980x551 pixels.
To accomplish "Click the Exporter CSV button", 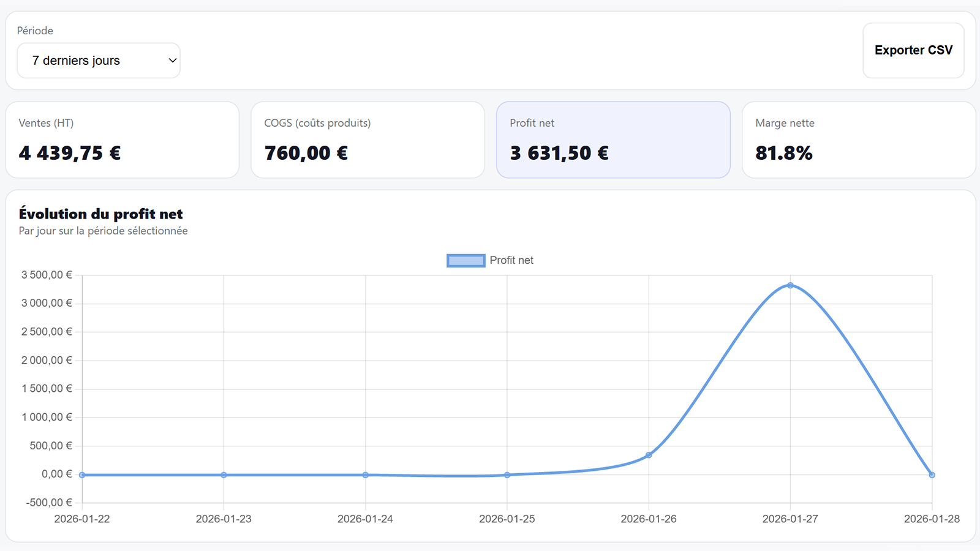I will [913, 50].
